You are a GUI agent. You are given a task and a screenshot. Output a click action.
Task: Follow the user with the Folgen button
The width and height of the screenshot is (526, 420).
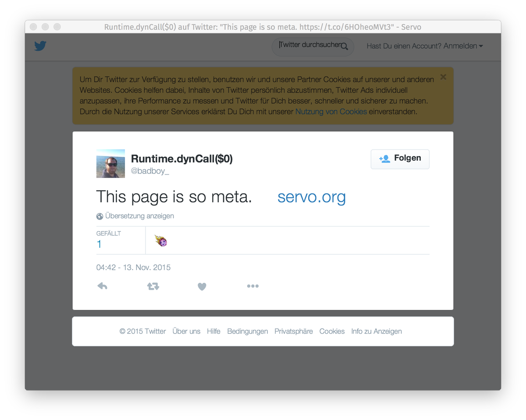pos(400,159)
